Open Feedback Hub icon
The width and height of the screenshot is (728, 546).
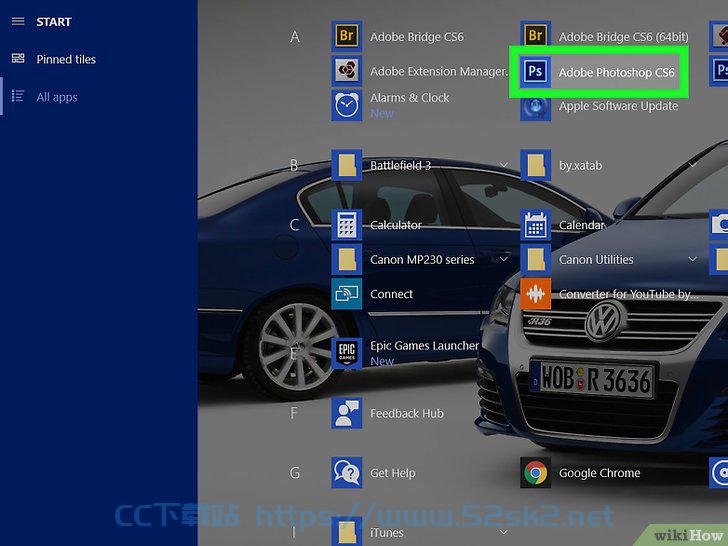point(347,413)
